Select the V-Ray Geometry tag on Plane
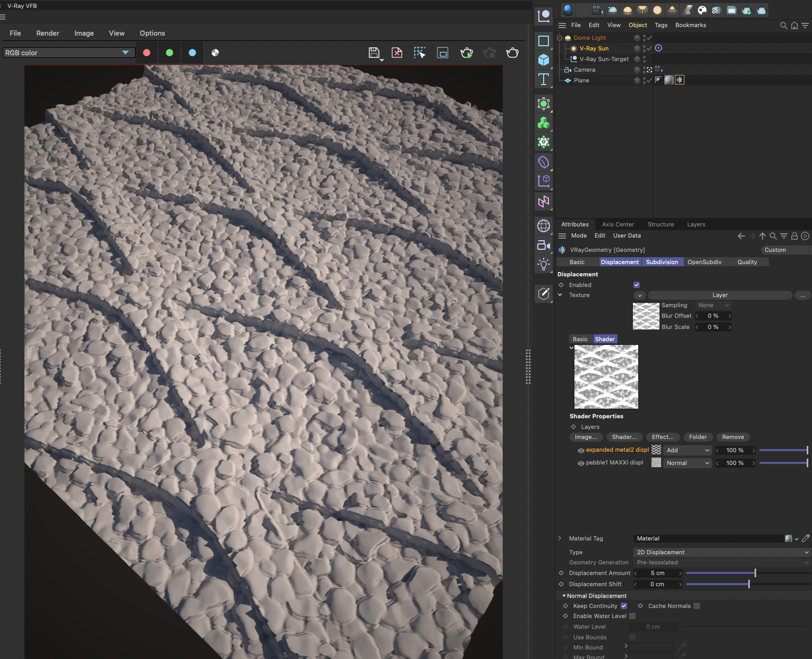Screen dimensions: 812x659 click(680, 80)
